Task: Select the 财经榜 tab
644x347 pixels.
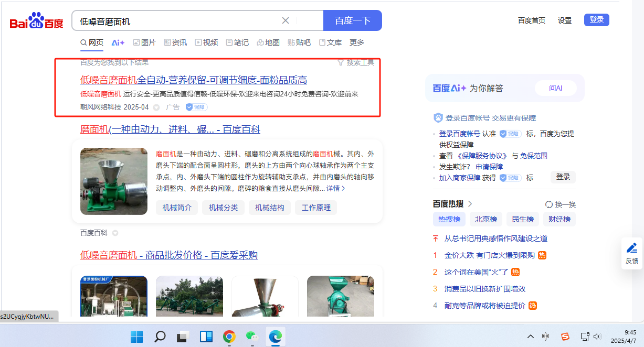Action: [559, 219]
